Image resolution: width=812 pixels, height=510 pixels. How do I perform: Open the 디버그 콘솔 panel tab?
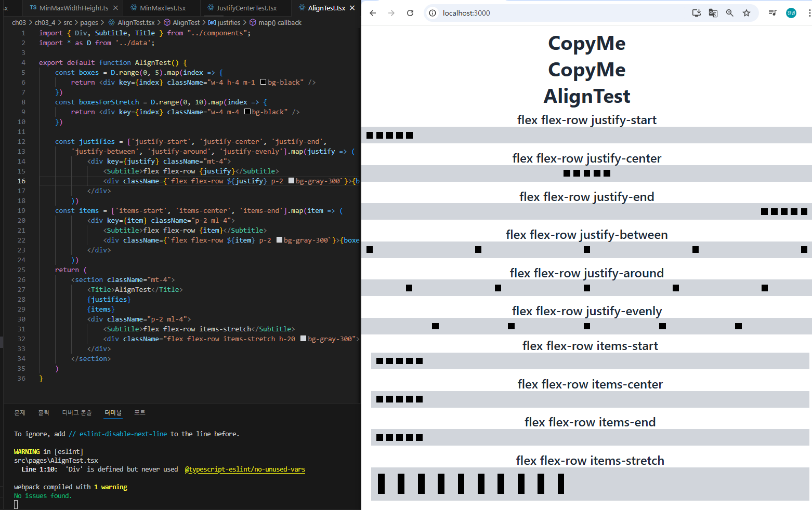point(77,412)
